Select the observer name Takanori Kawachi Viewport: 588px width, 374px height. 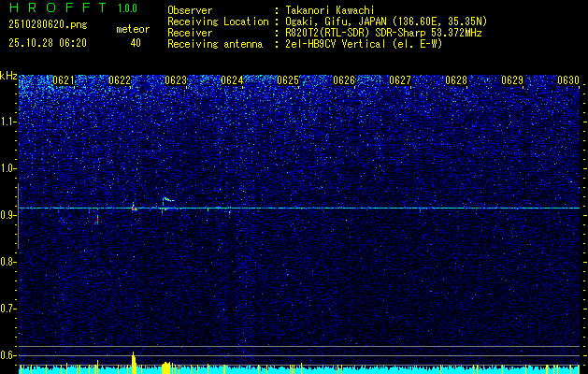tap(330, 10)
